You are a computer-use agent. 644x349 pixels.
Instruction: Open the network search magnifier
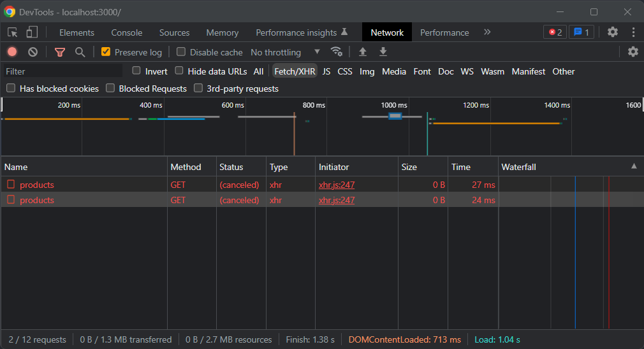(80, 52)
